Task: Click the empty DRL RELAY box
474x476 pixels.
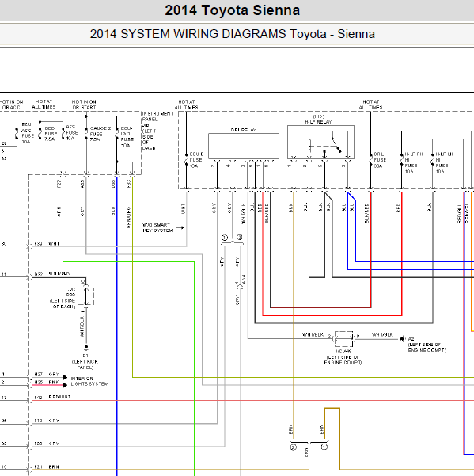Action: point(244,146)
